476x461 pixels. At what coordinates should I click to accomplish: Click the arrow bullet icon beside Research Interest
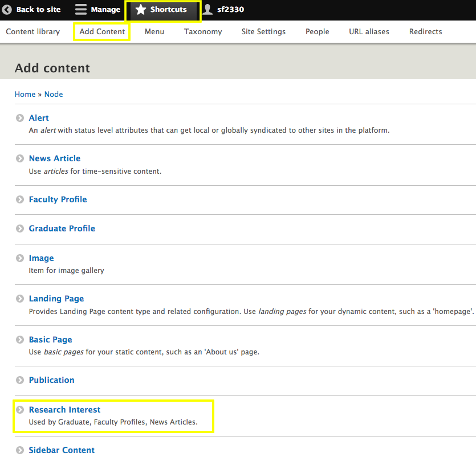(x=20, y=410)
